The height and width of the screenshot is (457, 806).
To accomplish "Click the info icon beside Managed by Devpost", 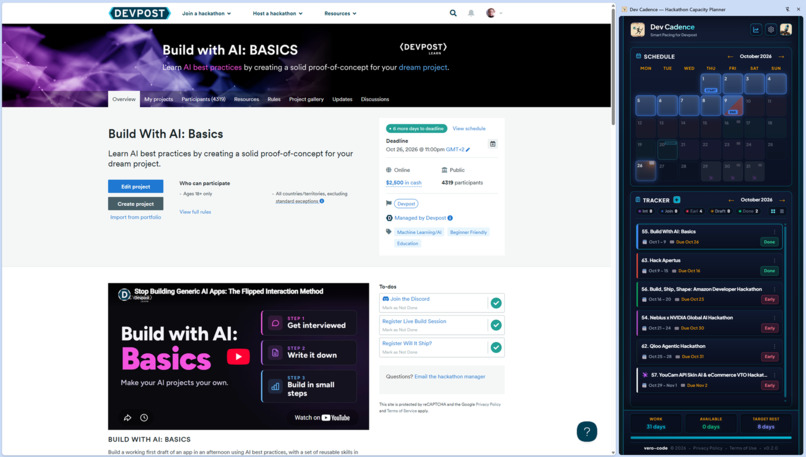I will [450, 218].
